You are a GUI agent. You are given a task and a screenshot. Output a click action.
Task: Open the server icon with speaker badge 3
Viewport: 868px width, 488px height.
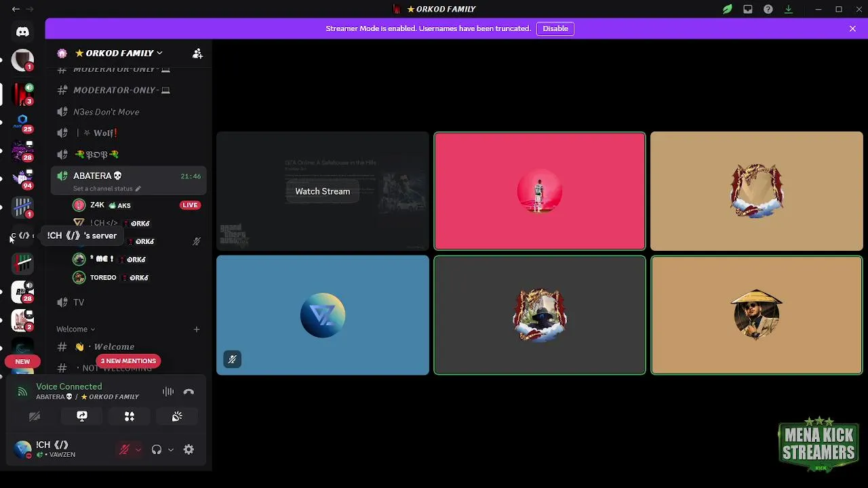(22, 94)
